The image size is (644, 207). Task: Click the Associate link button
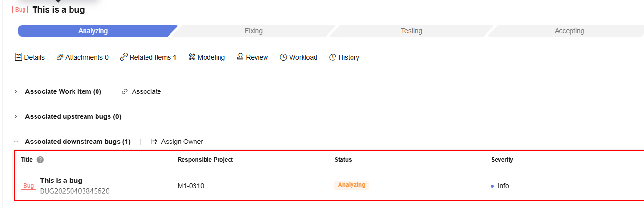pos(142,91)
